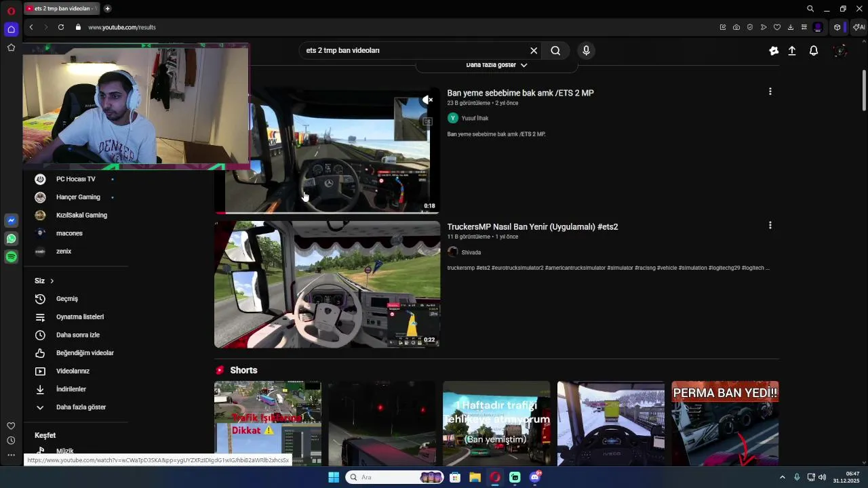Open the sidebar three-dots settings
Screen dimensions: 868x488
[x=11, y=455]
